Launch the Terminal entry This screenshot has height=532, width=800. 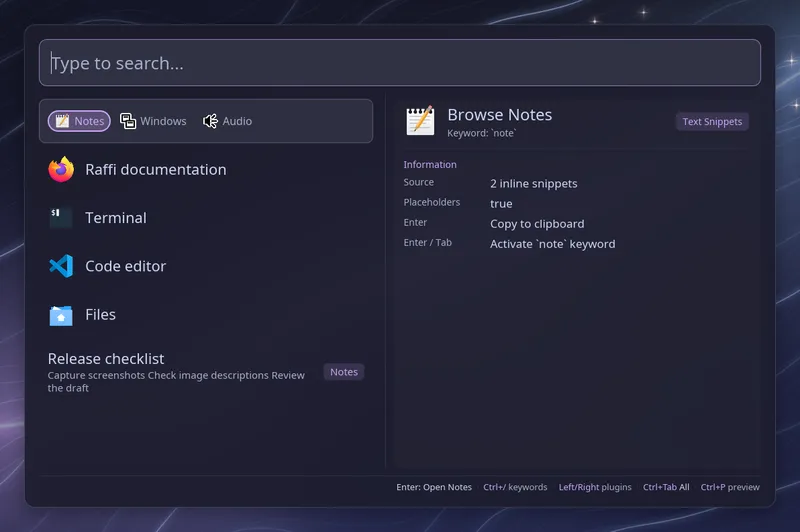[x=206, y=218]
